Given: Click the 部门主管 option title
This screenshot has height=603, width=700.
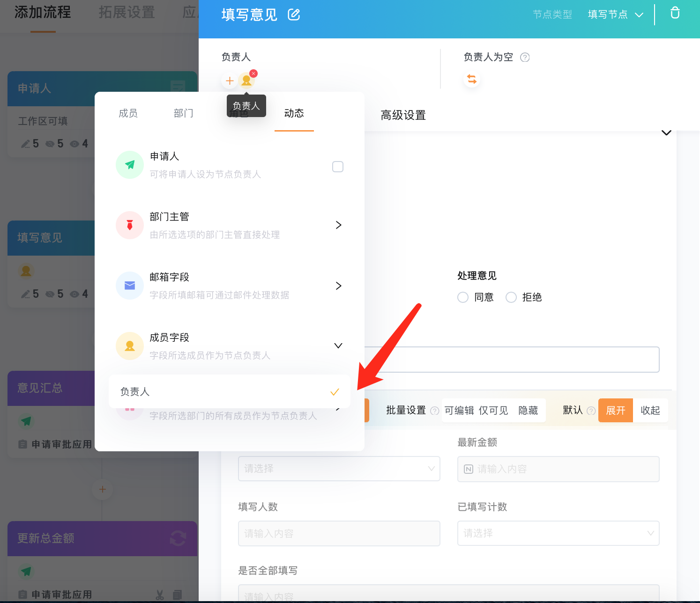Looking at the screenshot, I should (x=169, y=217).
